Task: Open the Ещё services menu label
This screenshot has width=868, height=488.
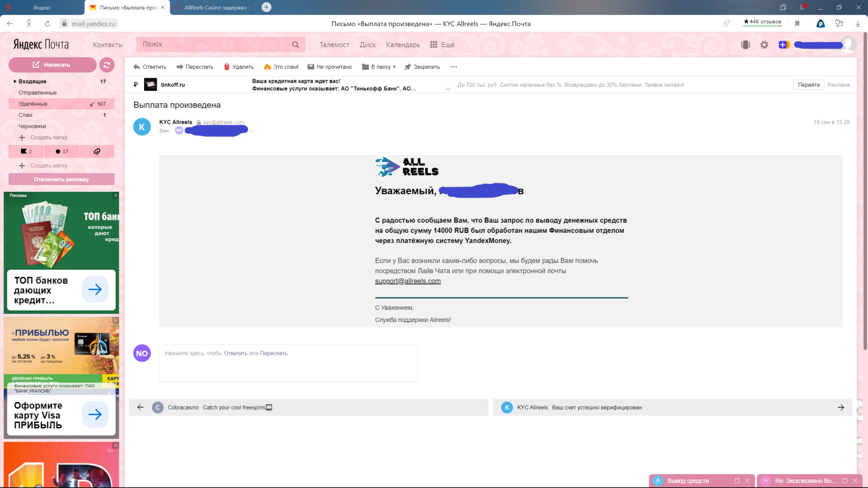Action: 448,44
